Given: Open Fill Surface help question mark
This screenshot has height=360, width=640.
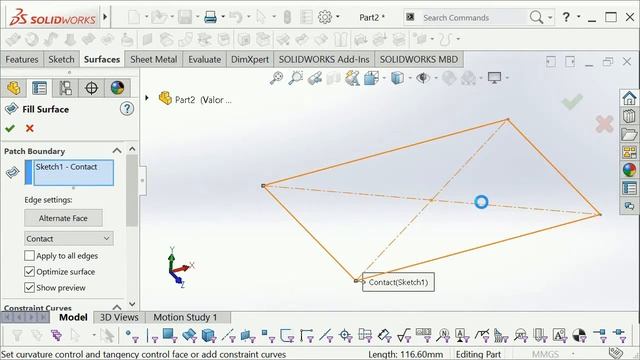Looking at the screenshot, I should 127,109.
